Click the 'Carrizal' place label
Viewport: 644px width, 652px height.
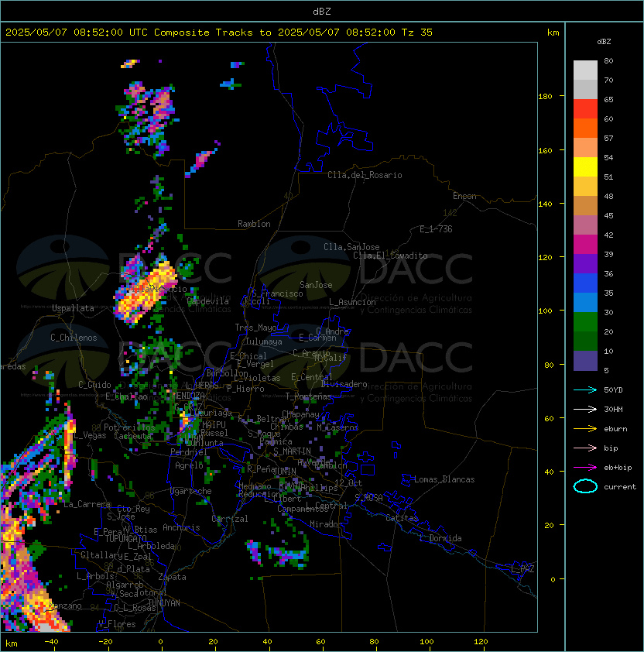pyautogui.click(x=230, y=519)
